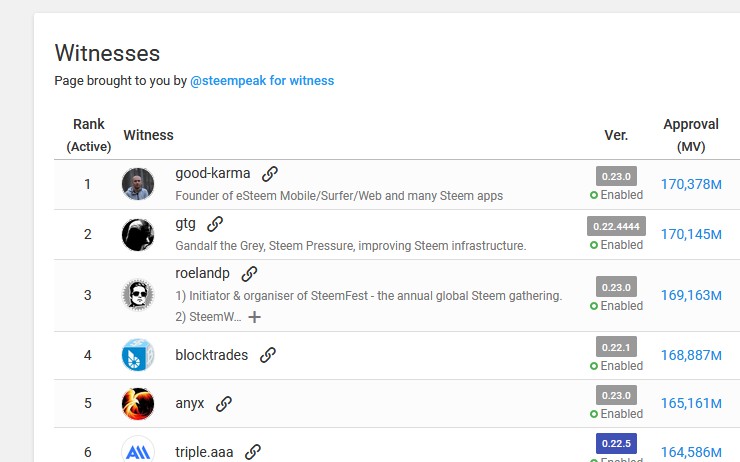Image resolution: width=740 pixels, height=462 pixels.
Task: Open the @steempeak for witness link
Action: tap(262, 81)
